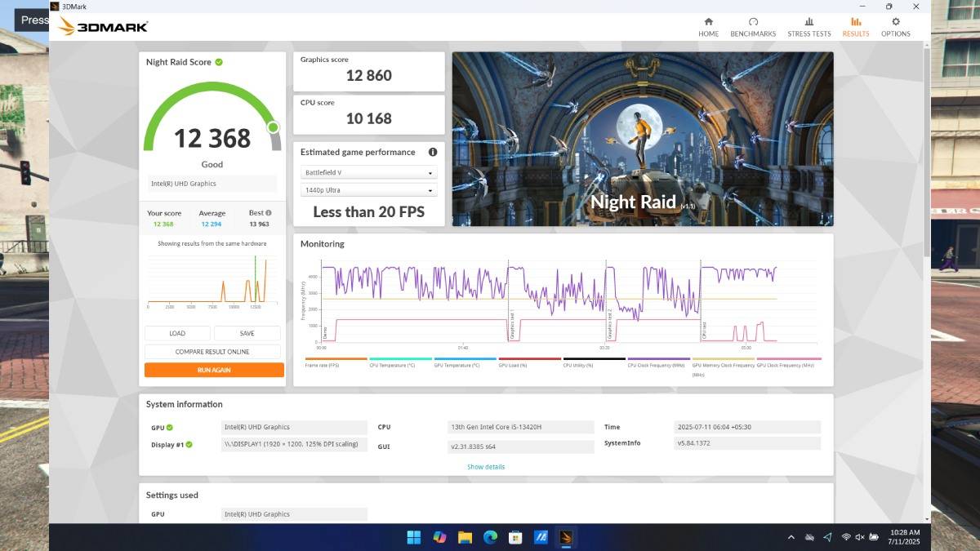Open the Stress Tests icon
980x551 pixels.
(x=808, y=27)
